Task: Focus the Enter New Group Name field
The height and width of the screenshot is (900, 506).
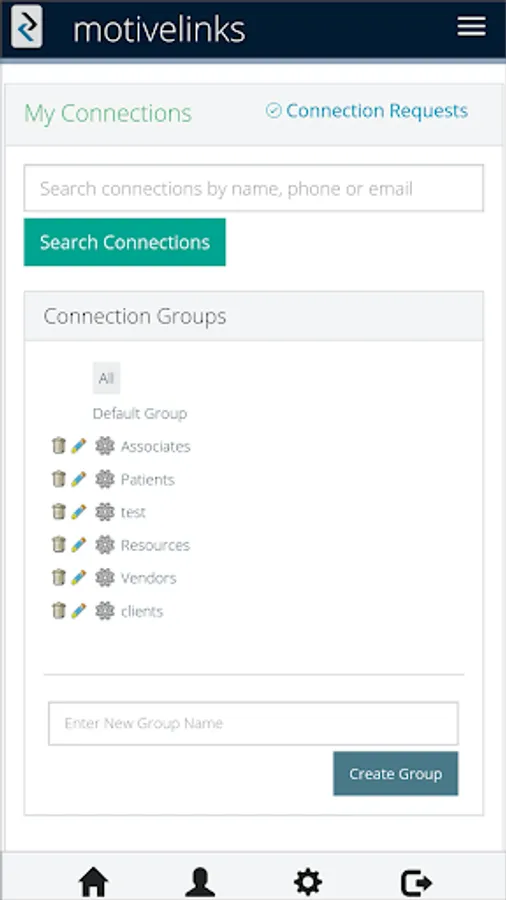Action: (x=254, y=723)
